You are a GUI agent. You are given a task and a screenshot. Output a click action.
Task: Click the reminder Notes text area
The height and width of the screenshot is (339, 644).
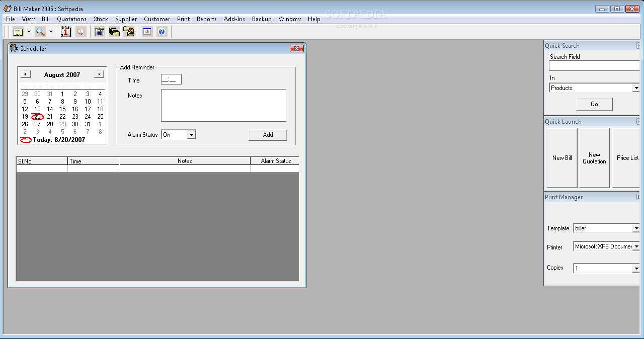click(223, 105)
